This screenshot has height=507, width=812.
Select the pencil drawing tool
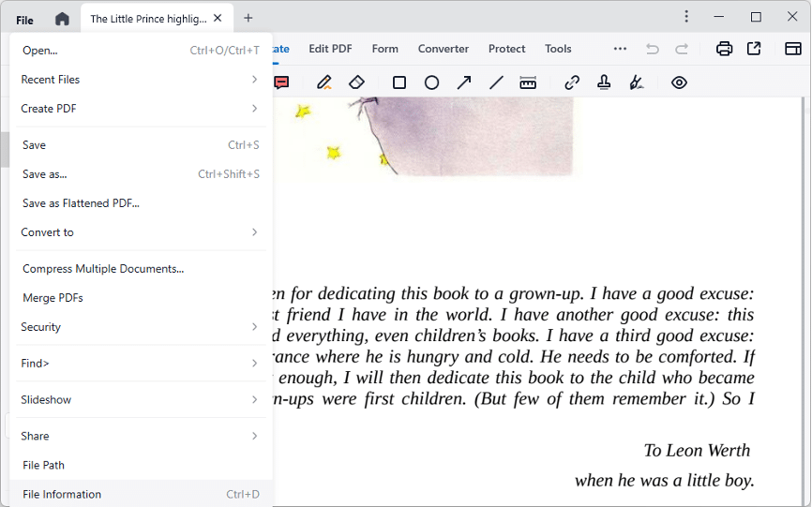(324, 82)
